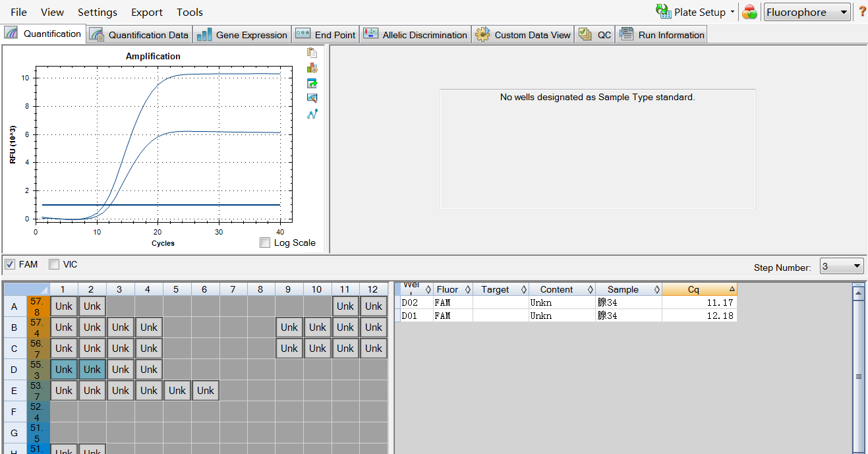The image size is (868, 454).
Task: Select well C10 Unk in the plate
Action: pyautogui.click(x=318, y=349)
